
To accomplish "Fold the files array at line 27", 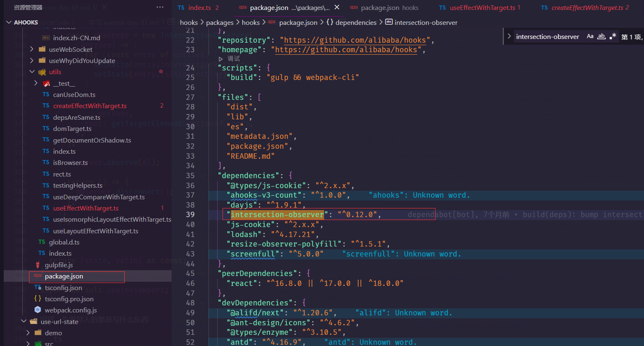I will 203,97.
